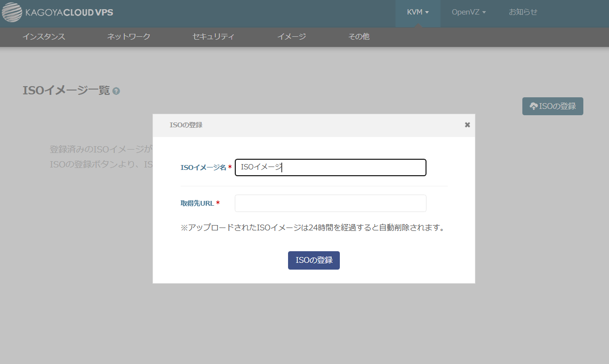Go to the インスタンス section

coord(44,37)
